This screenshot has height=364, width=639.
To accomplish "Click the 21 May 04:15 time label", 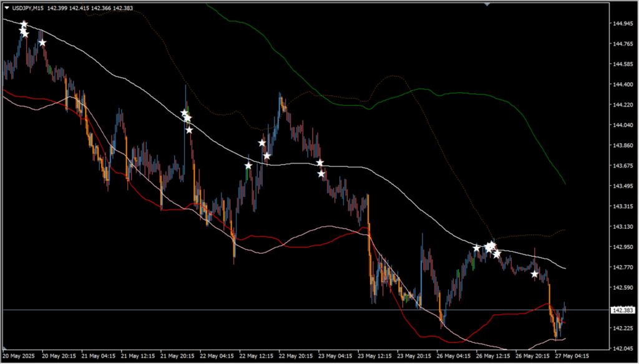I will coord(98,355).
